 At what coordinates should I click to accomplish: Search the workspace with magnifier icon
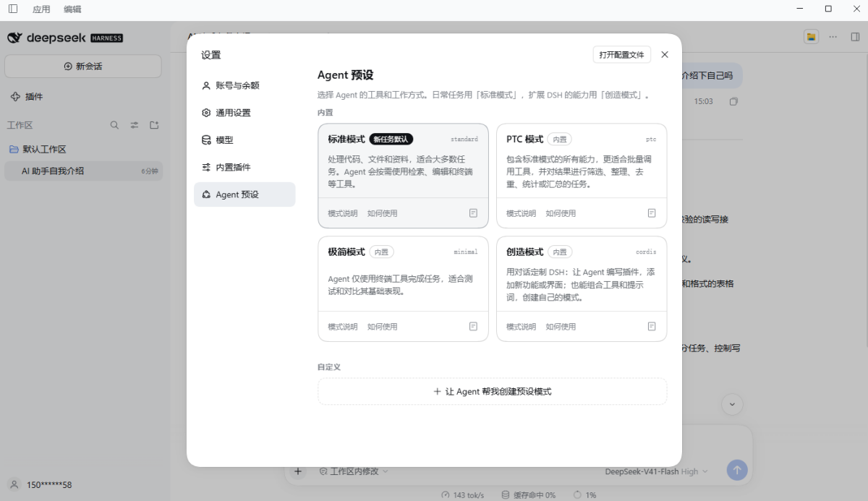tap(114, 125)
